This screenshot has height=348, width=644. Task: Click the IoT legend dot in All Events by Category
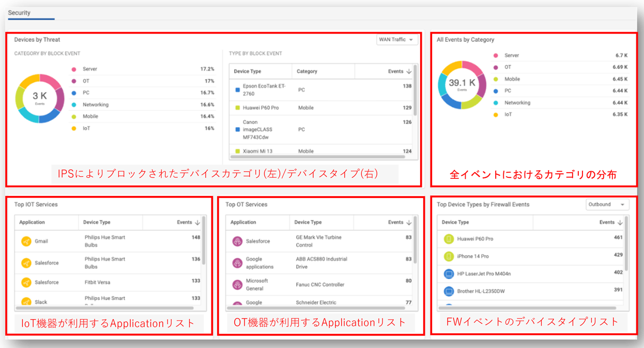(496, 115)
